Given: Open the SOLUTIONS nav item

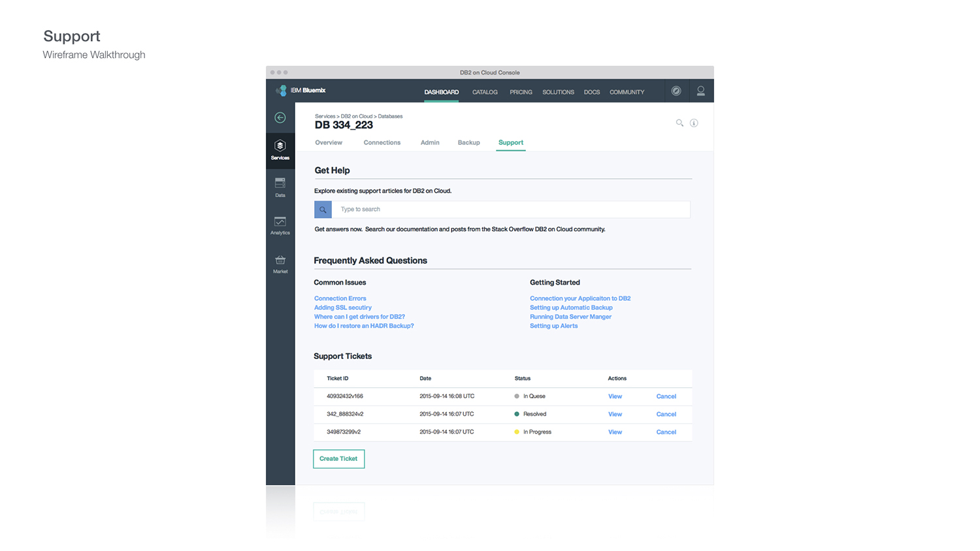Looking at the screenshot, I should [558, 92].
